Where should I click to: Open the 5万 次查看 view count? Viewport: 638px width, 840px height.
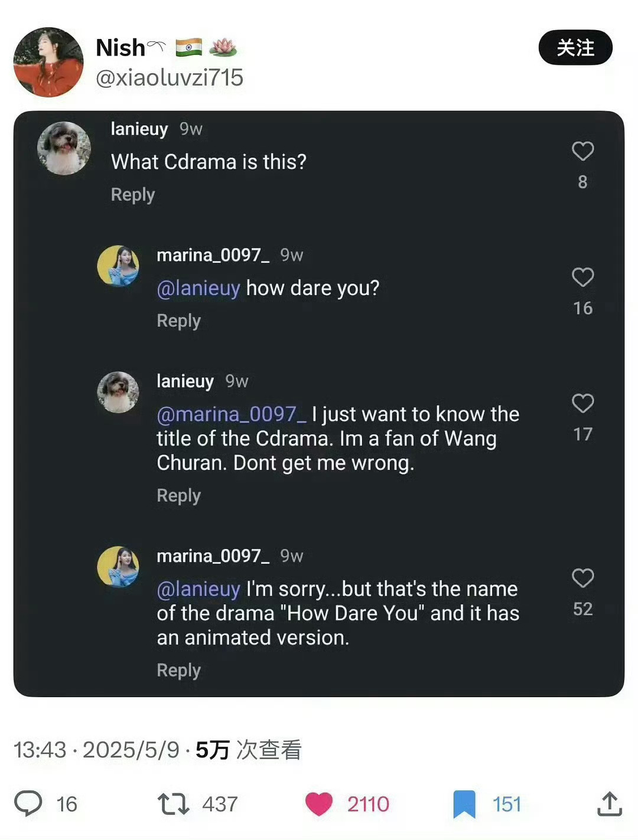(x=248, y=750)
